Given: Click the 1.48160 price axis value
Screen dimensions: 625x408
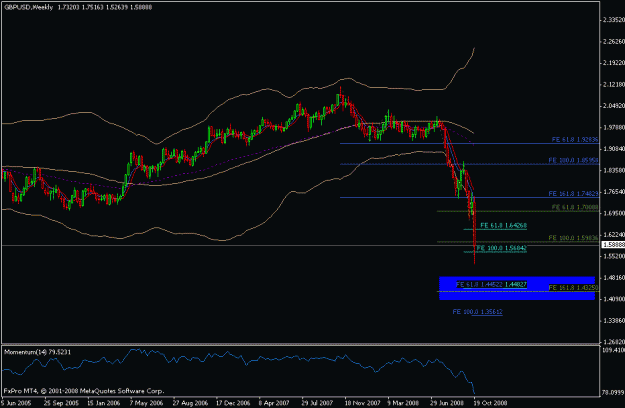Looking at the screenshot, I should pyautogui.click(x=614, y=277).
